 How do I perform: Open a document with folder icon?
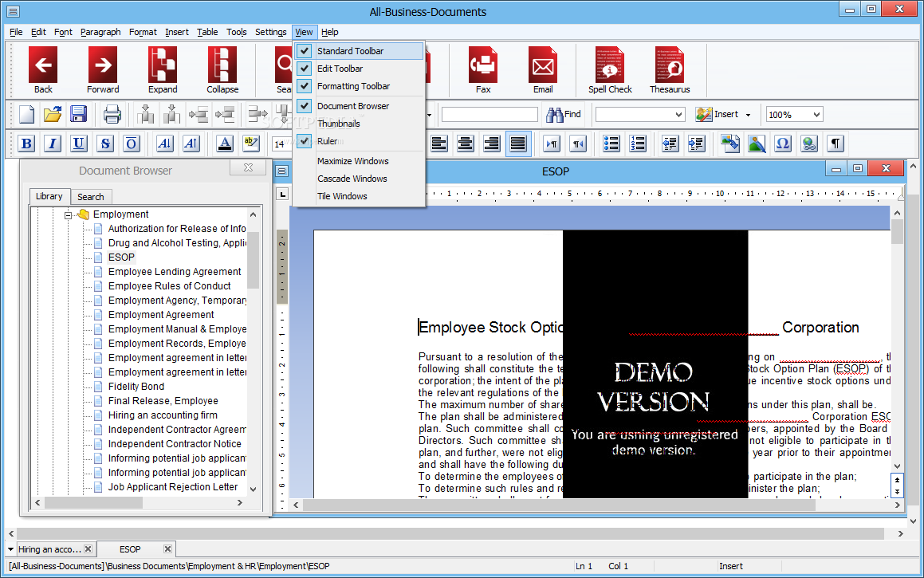53,114
